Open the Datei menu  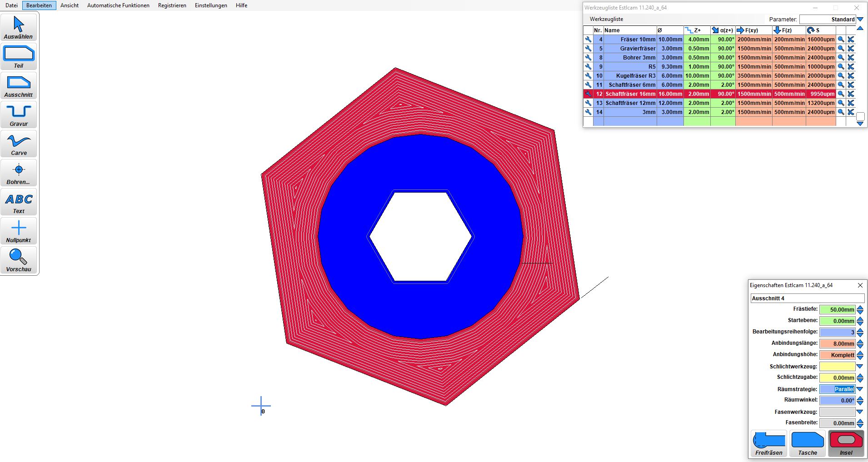pos(11,5)
